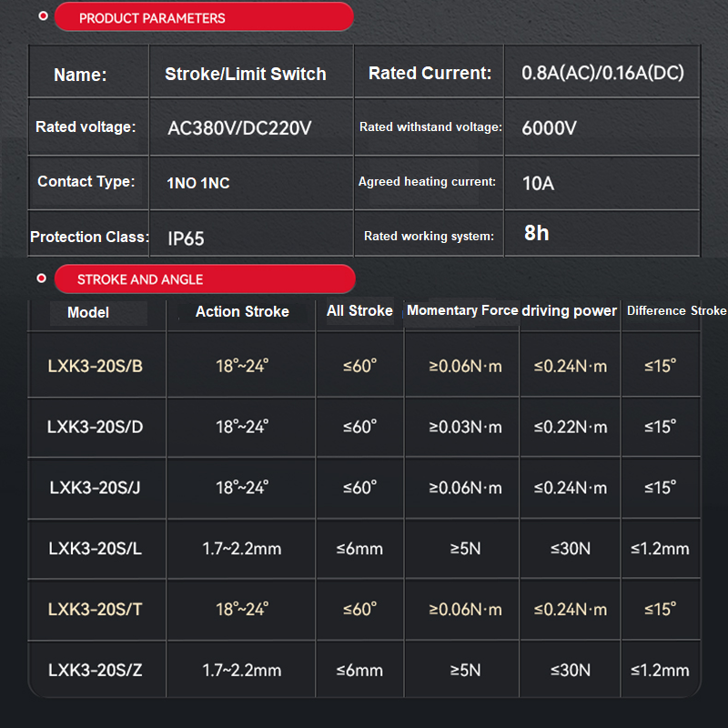728x728 pixels.
Task: Select the Product Parameters red banner
Action: [x=203, y=17]
